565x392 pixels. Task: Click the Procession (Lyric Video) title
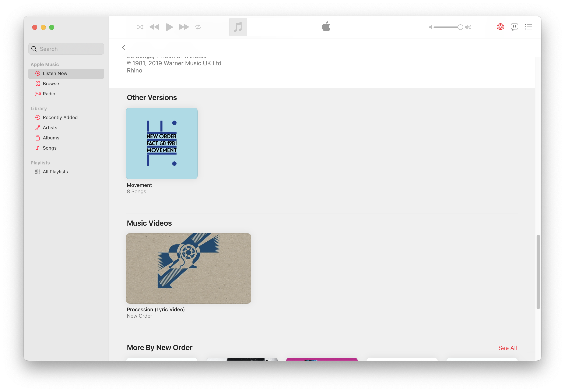point(156,310)
